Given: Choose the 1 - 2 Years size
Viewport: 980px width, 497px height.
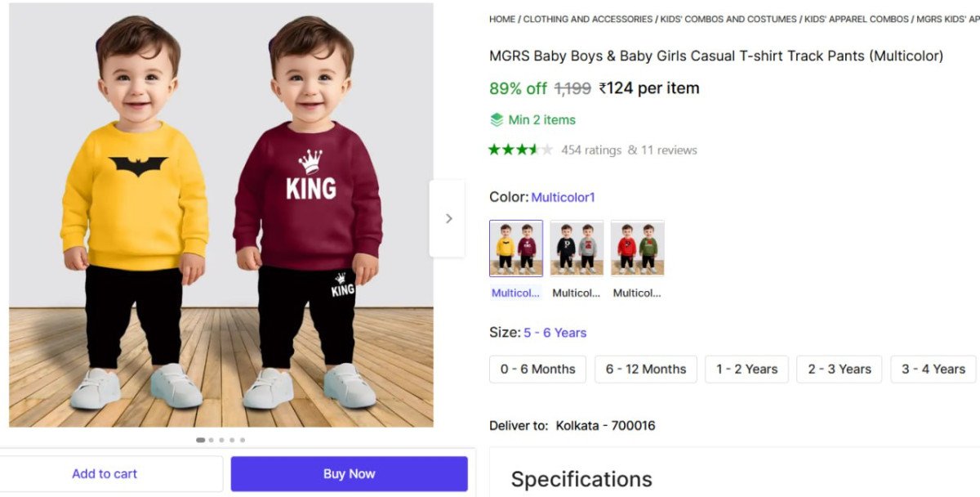Looking at the screenshot, I should [746, 369].
